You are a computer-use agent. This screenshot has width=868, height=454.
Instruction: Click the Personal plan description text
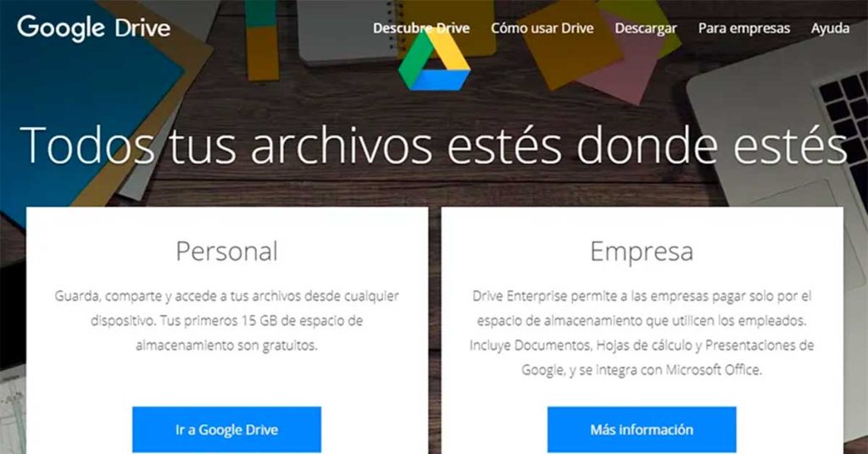(226, 321)
